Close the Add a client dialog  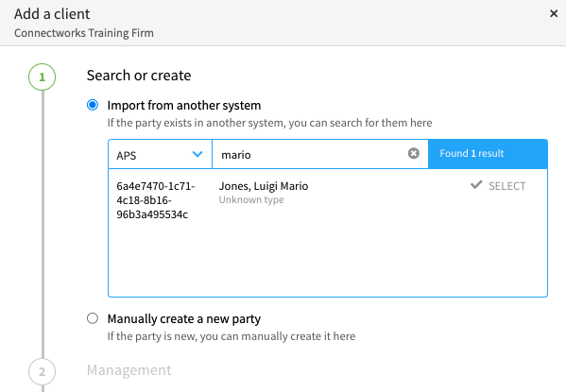(554, 14)
